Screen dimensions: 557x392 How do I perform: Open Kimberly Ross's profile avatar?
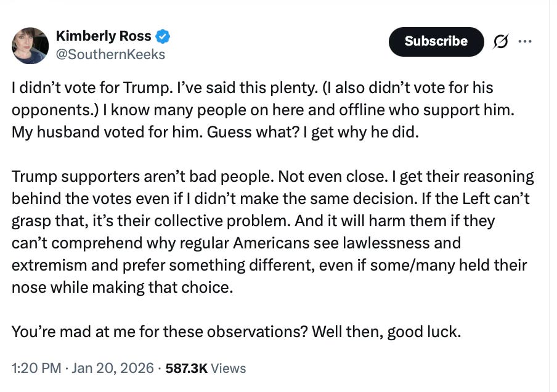pos(30,46)
